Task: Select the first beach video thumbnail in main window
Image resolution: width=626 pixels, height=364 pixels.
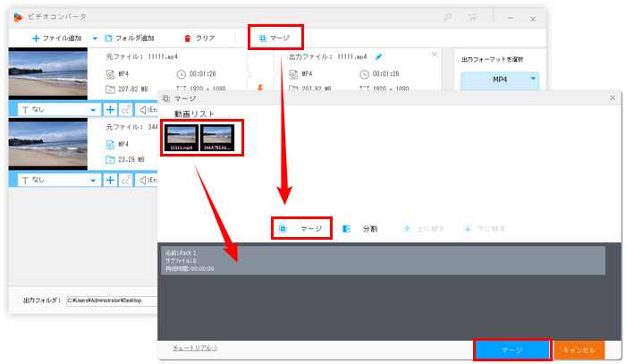Action: point(48,74)
